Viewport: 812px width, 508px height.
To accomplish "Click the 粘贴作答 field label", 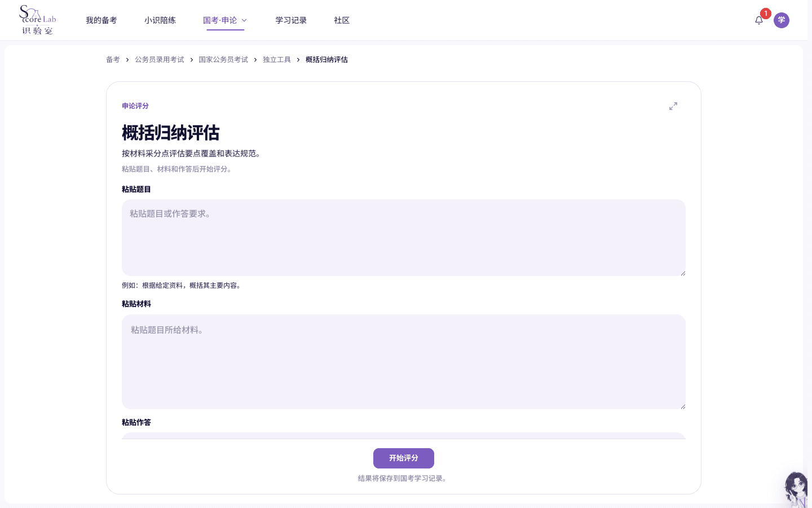I will [136, 422].
